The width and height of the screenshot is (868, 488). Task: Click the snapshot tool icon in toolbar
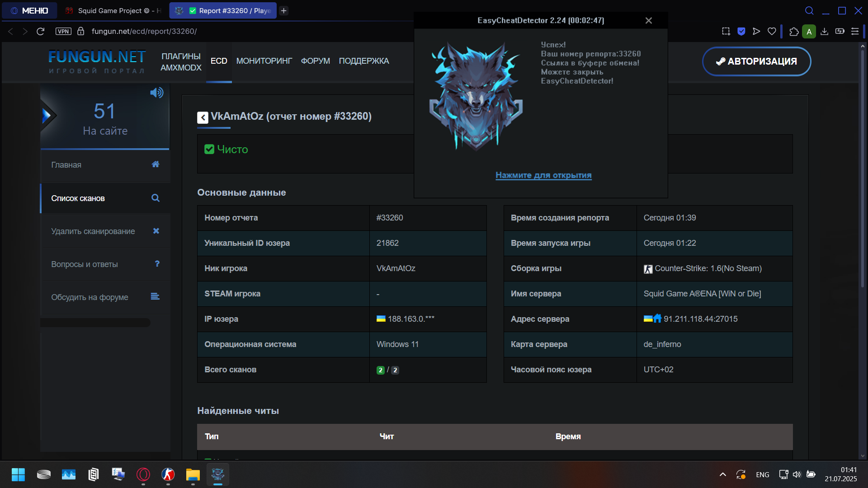pos(726,31)
